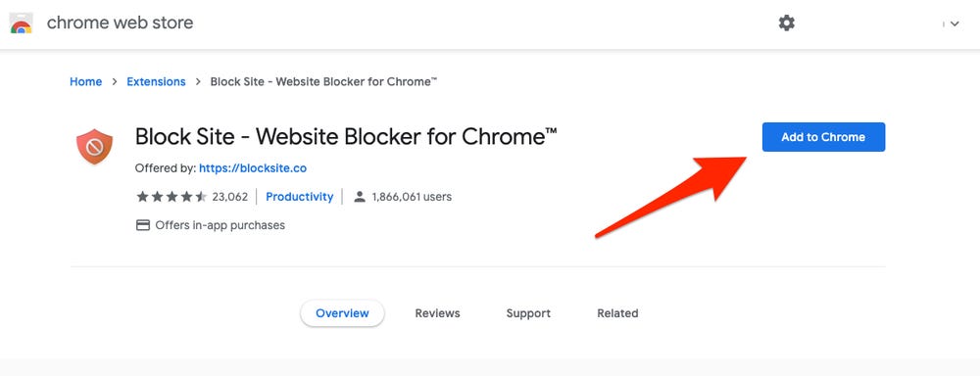This screenshot has width=980, height=376.
Task: Open the https://blocksite.co link
Action: coord(253,168)
